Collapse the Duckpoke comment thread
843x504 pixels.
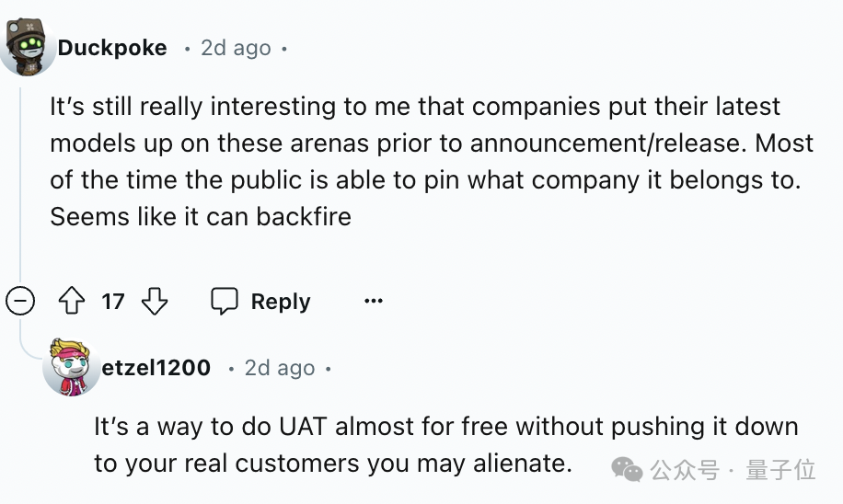20,302
